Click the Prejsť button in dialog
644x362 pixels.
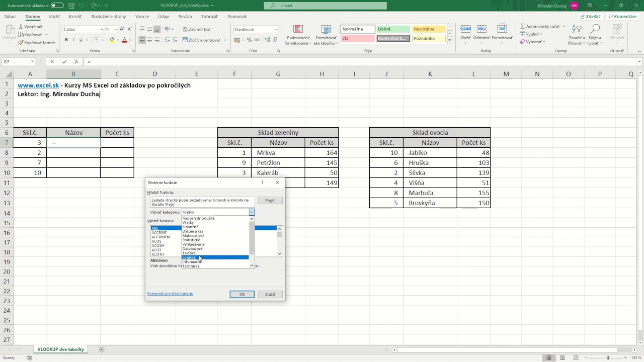(270, 200)
